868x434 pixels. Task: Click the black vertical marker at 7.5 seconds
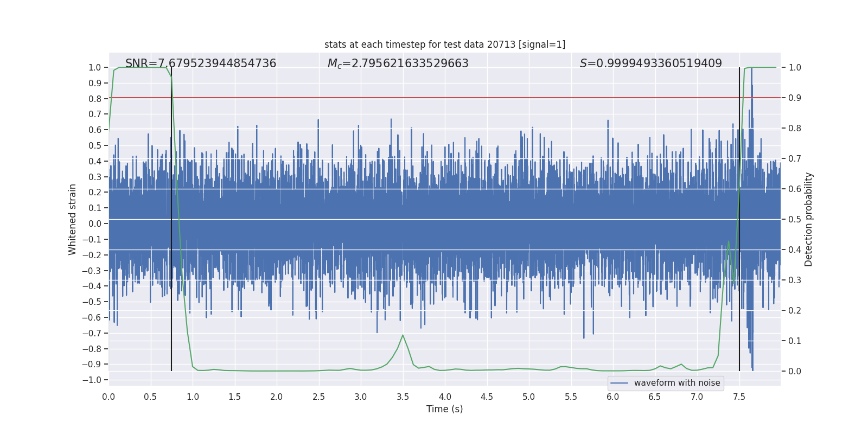coord(739,325)
